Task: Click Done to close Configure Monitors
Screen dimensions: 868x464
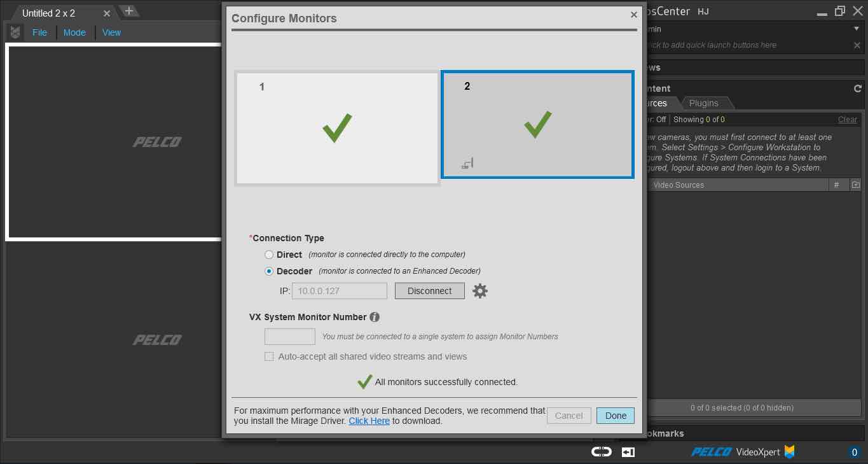Action: (615, 415)
